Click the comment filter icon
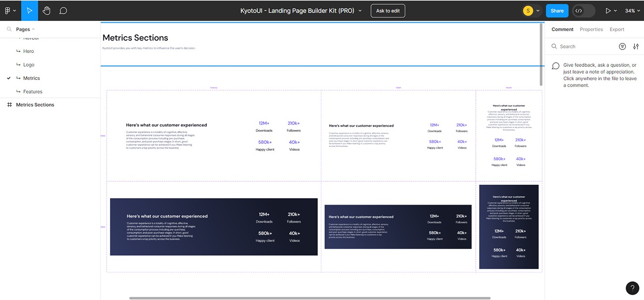This screenshot has width=644, height=300. point(622,46)
